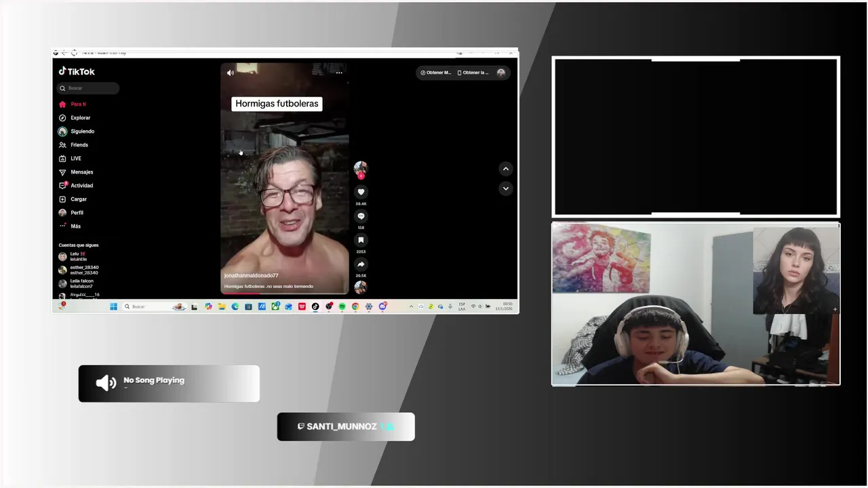Go to next video with down chevron
Image resolution: width=868 pixels, height=488 pixels.
(x=506, y=188)
